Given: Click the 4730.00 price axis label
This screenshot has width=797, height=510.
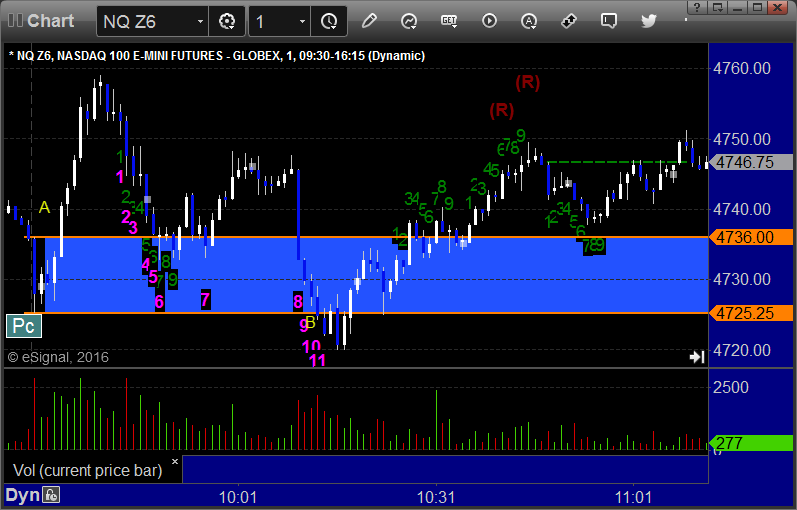Looking at the screenshot, I should pyautogui.click(x=742, y=279).
